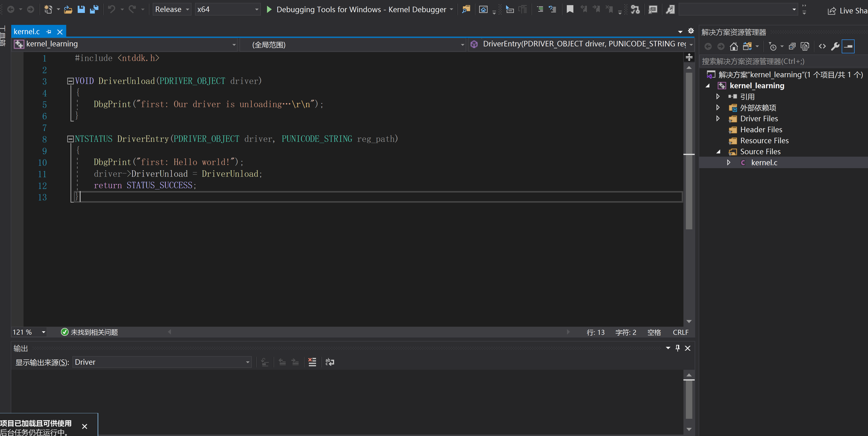
Task: Click the editor vertical scrollbar thumb
Action: coord(689,151)
